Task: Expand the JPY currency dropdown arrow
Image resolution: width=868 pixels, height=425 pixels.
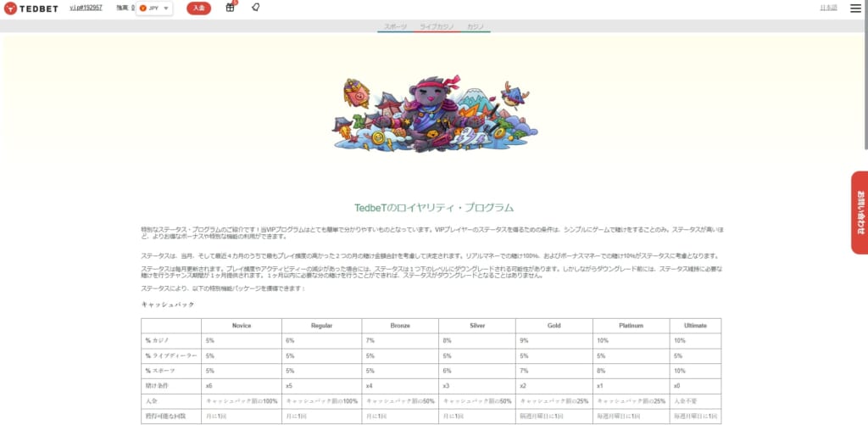Action: [166, 8]
